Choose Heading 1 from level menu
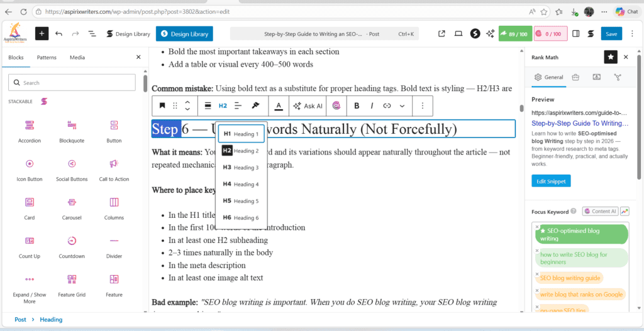644x331 pixels. tap(241, 134)
